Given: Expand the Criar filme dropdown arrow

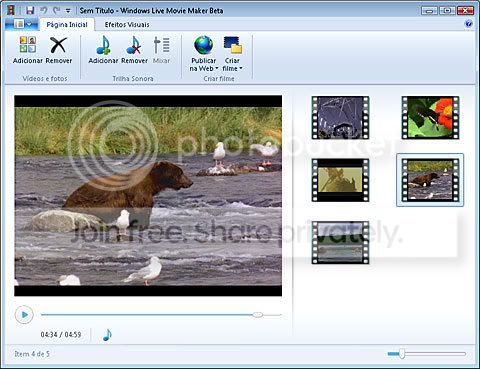Looking at the screenshot, I should (241, 68).
